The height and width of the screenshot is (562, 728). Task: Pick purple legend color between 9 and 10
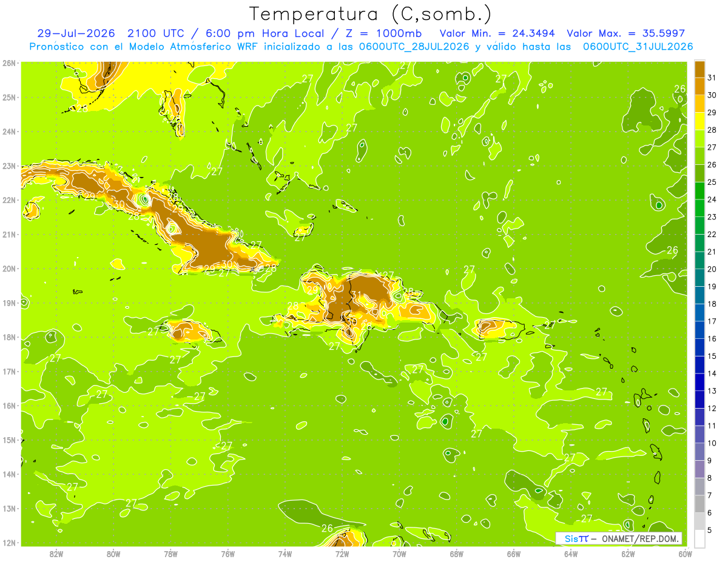coord(699,451)
